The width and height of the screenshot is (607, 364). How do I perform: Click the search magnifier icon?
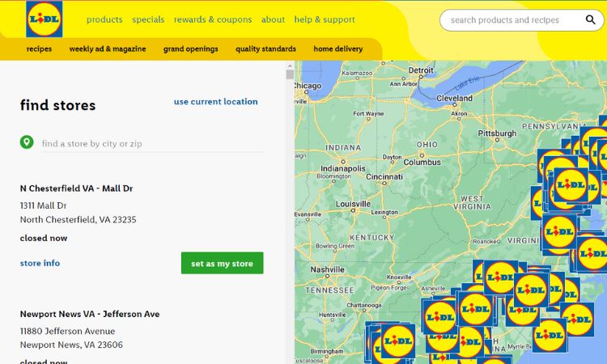590,19
